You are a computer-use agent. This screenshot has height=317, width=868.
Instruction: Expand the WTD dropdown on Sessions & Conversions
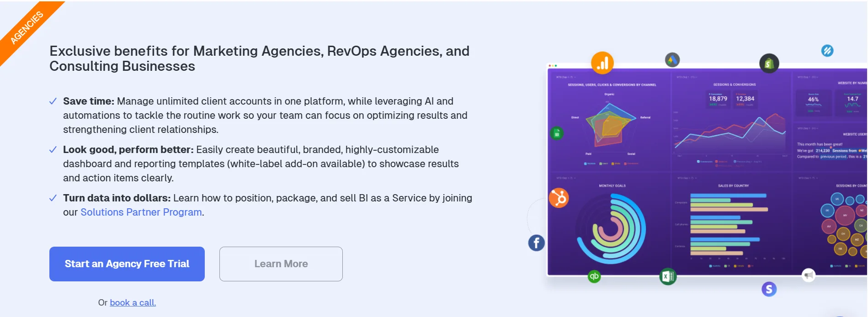688,77
